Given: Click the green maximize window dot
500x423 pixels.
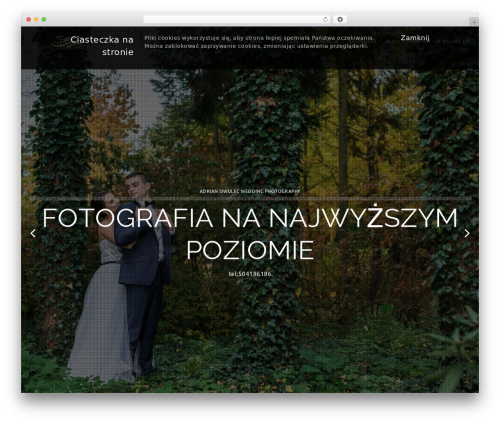Looking at the screenshot, I should [44, 19].
